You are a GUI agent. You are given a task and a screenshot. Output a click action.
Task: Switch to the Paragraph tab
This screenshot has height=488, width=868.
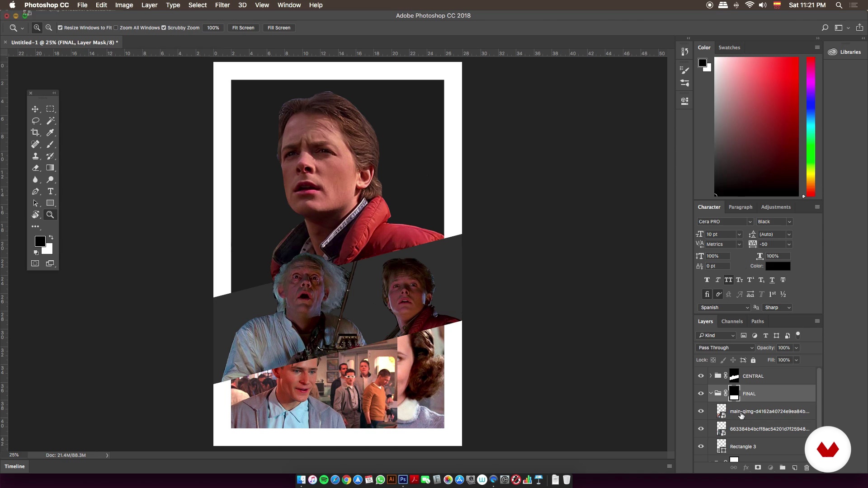pos(741,207)
